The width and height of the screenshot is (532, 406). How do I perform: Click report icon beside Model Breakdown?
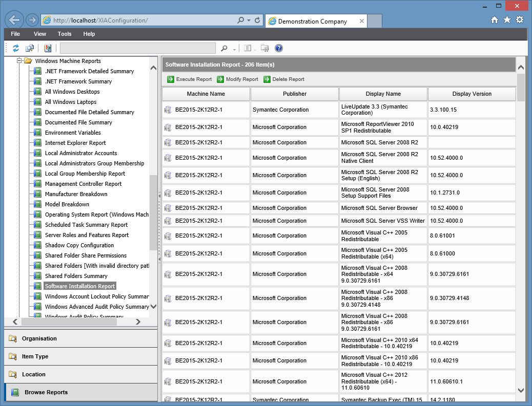click(x=38, y=204)
